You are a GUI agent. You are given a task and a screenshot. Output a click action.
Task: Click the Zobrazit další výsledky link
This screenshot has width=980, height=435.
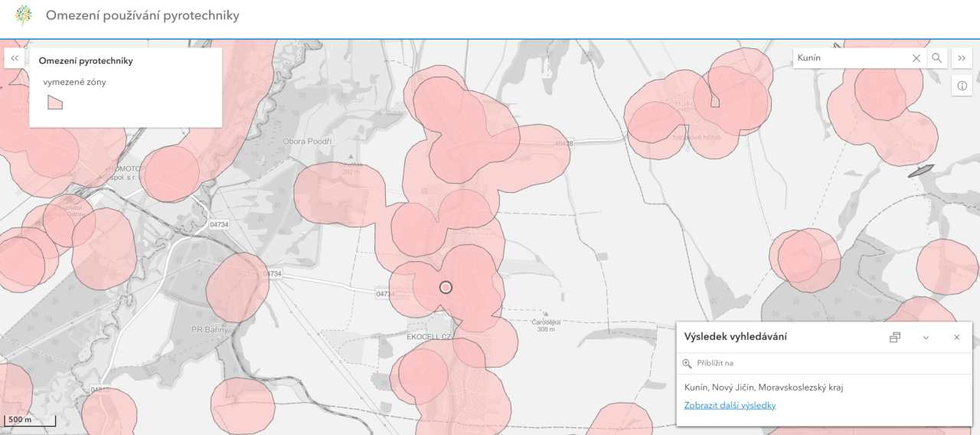click(x=730, y=405)
